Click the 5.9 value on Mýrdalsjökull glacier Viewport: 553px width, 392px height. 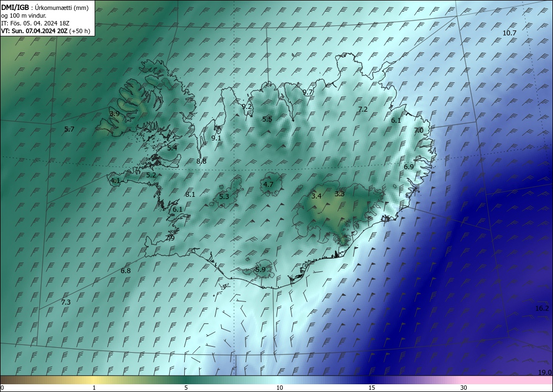(x=260, y=270)
